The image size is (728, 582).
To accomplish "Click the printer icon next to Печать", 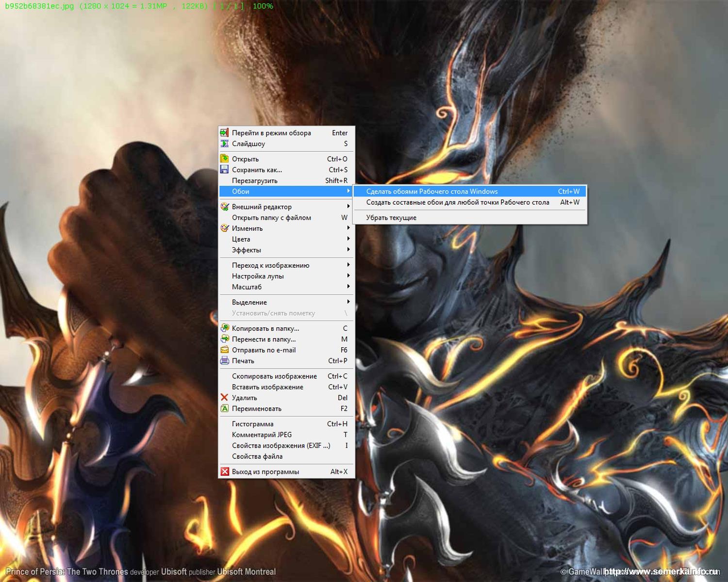I will (x=224, y=361).
